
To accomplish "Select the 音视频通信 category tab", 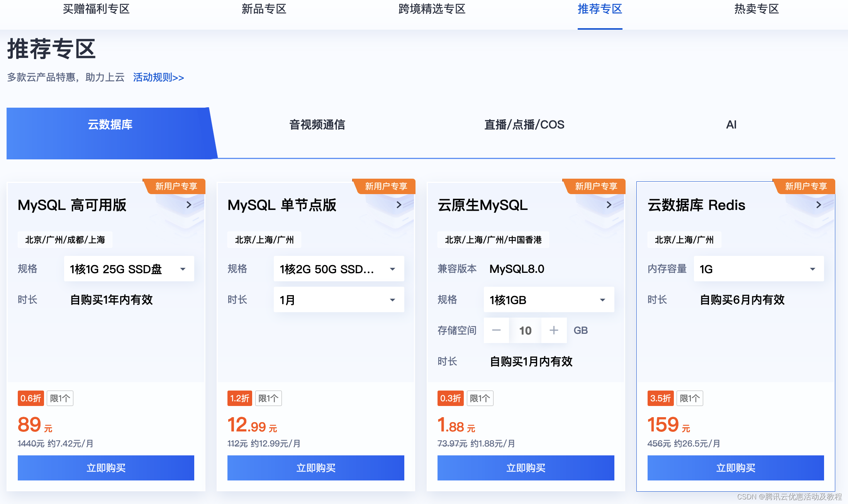I will click(317, 125).
